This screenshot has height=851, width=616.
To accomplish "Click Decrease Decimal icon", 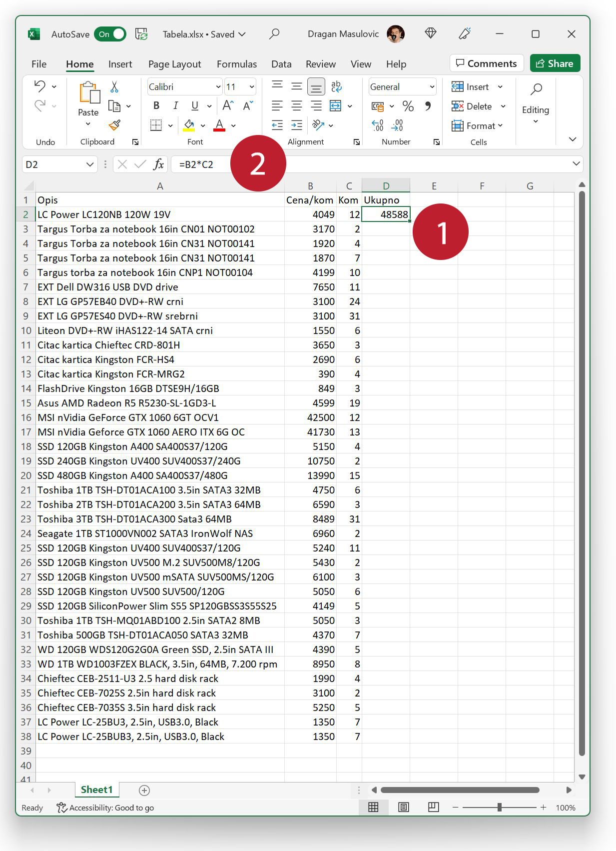I will tap(397, 125).
